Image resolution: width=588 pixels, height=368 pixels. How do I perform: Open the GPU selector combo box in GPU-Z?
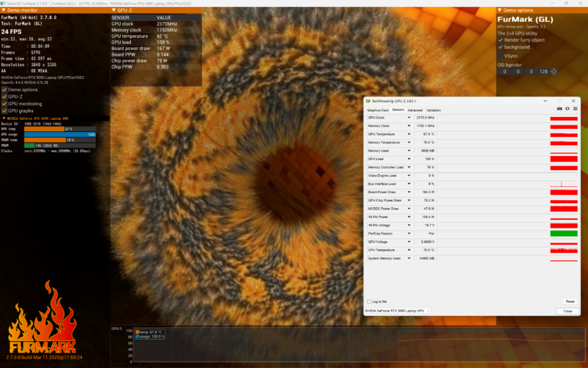point(397,311)
